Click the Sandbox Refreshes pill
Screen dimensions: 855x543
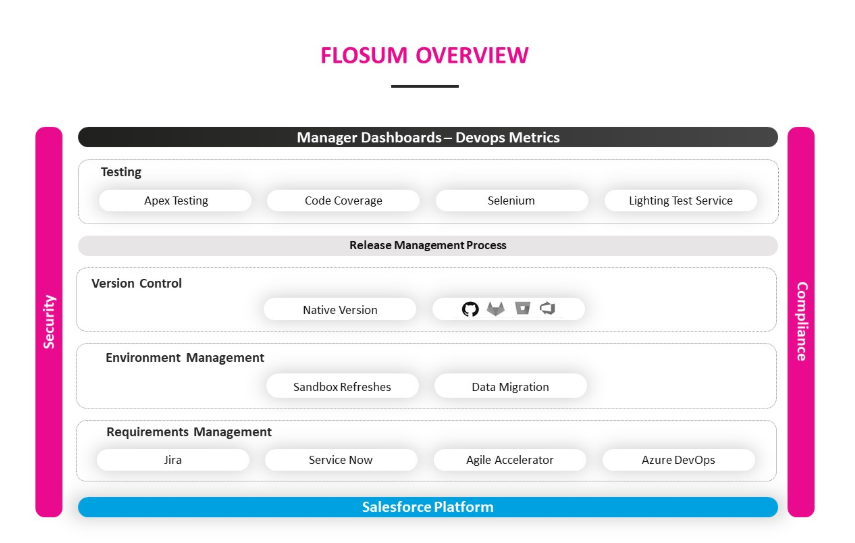point(342,387)
